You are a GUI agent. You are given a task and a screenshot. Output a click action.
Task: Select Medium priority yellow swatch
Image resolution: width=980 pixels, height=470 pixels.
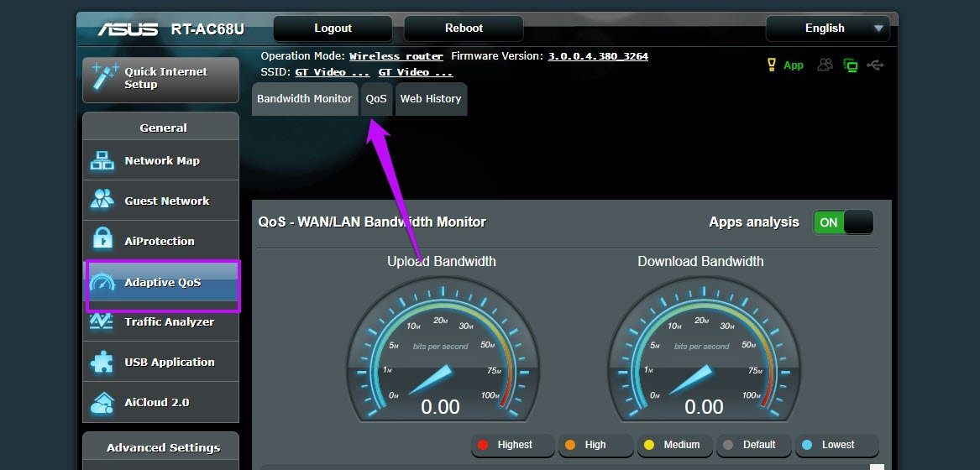(649, 445)
